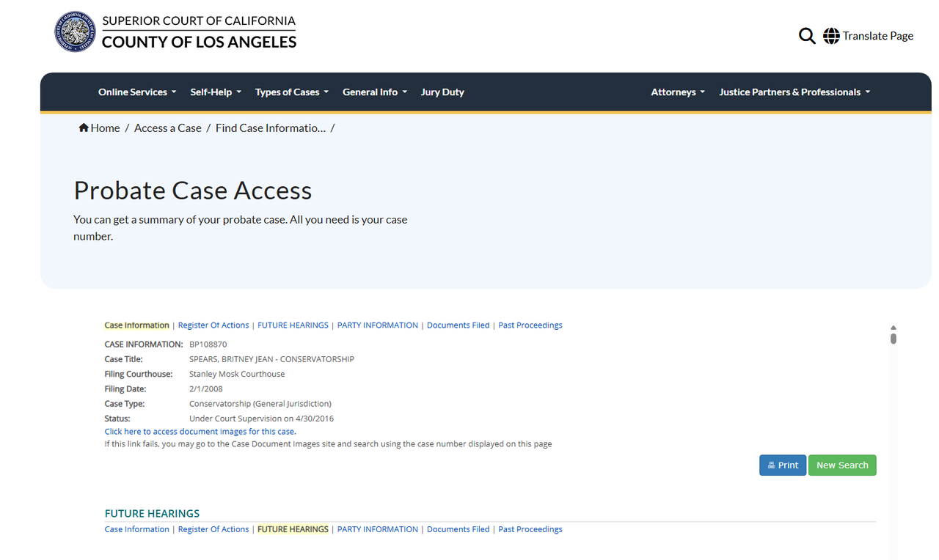Click link to access document images
Viewport: 939px width, 560px height.
[200, 432]
